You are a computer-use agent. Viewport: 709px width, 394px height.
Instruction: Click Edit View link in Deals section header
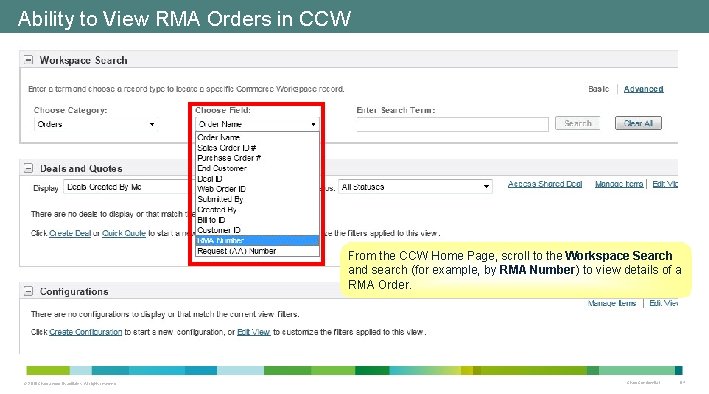pos(665,184)
